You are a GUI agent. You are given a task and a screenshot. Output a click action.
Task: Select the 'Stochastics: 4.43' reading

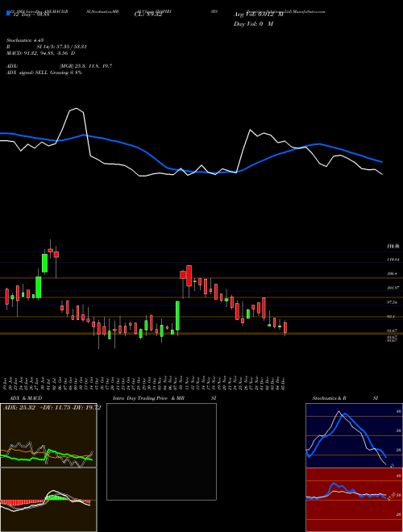pyautogui.click(x=25, y=40)
